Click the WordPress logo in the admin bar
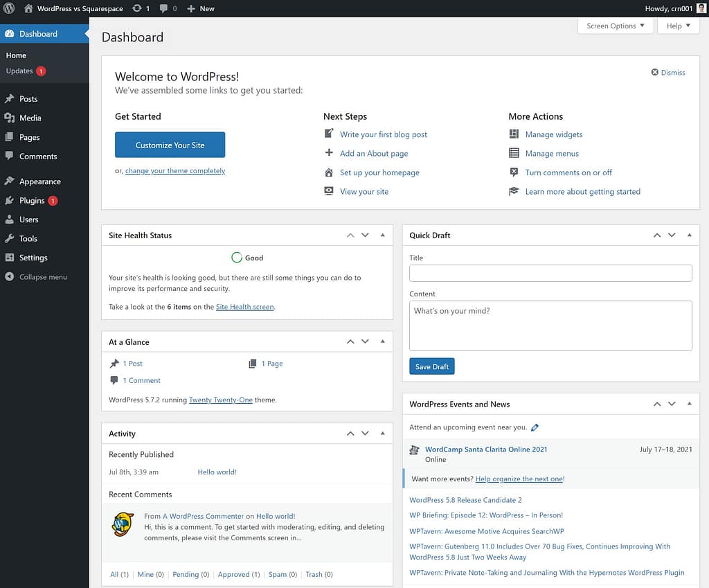The height and width of the screenshot is (588, 709). (8, 8)
